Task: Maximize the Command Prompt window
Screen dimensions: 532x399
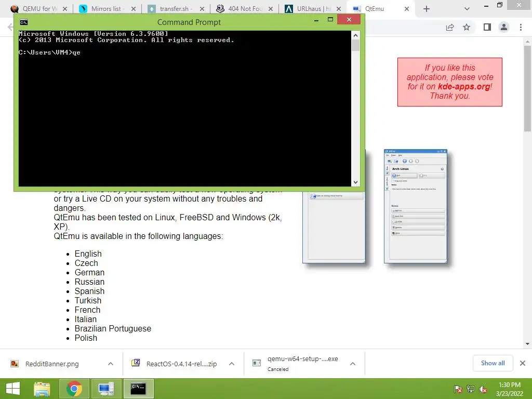Action: point(330,20)
